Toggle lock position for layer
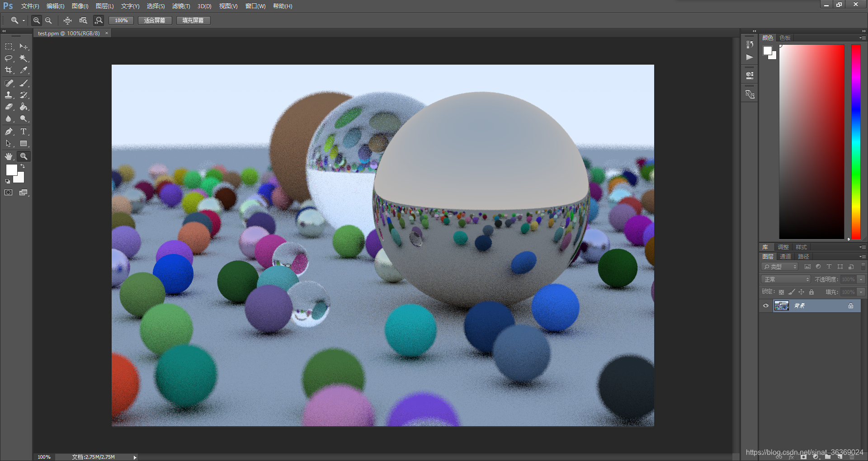868x461 pixels. coord(801,292)
